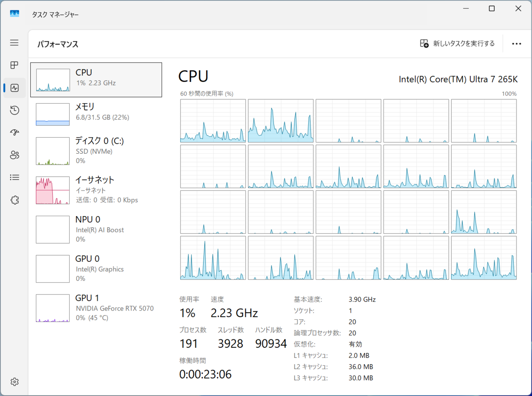Screen dimensions: 532x396
Task: Open the more options (...) menu
Action: pyautogui.click(x=516, y=43)
